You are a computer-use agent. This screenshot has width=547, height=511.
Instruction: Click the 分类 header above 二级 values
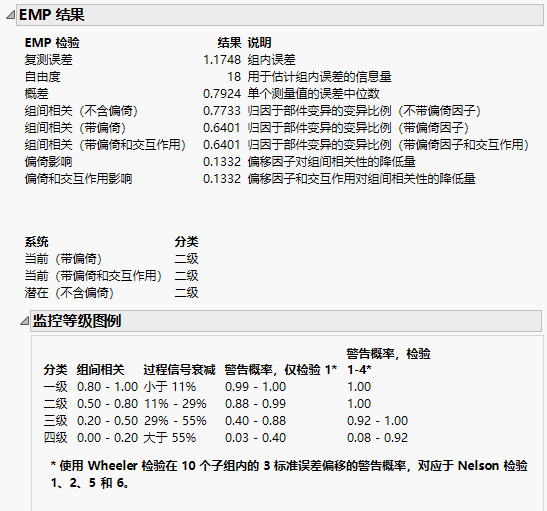coord(187,241)
